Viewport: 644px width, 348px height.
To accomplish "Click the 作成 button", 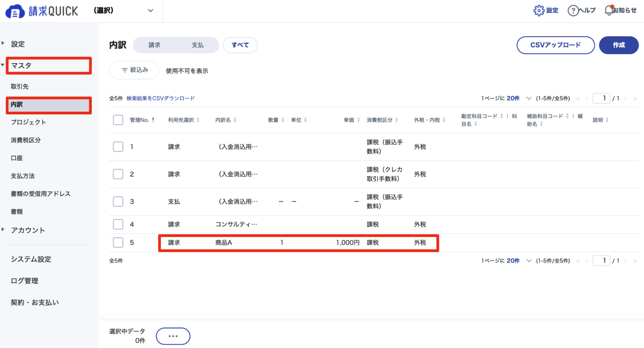I will click(x=619, y=45).
